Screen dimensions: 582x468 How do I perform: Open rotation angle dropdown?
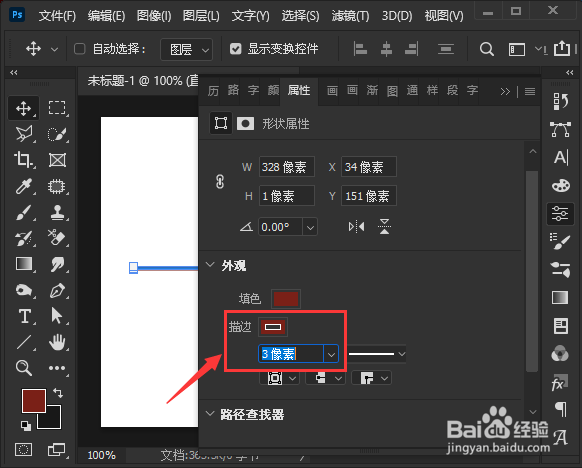(310, 227)
